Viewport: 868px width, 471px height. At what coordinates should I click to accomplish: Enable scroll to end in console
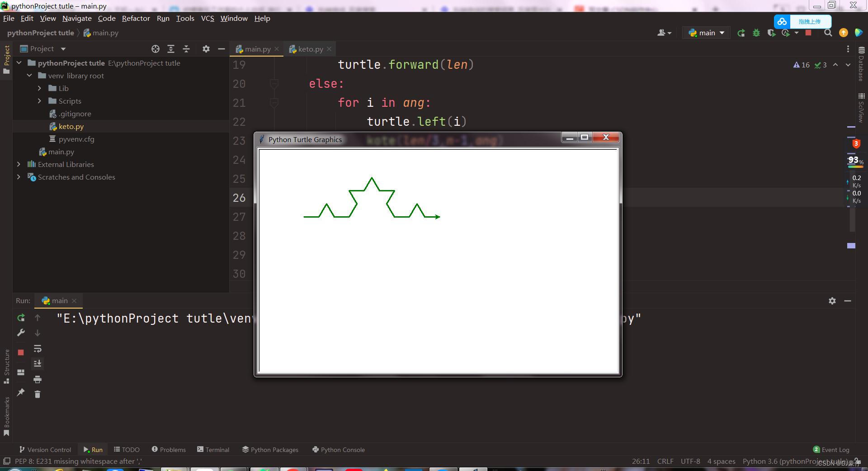coord(38,363)
